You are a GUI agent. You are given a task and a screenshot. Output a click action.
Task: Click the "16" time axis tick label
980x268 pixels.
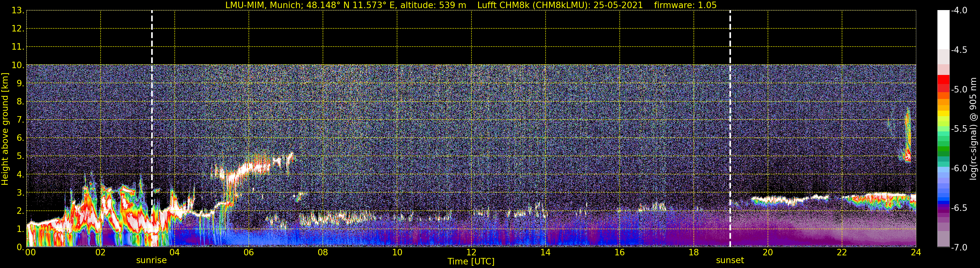pos(620,252)
